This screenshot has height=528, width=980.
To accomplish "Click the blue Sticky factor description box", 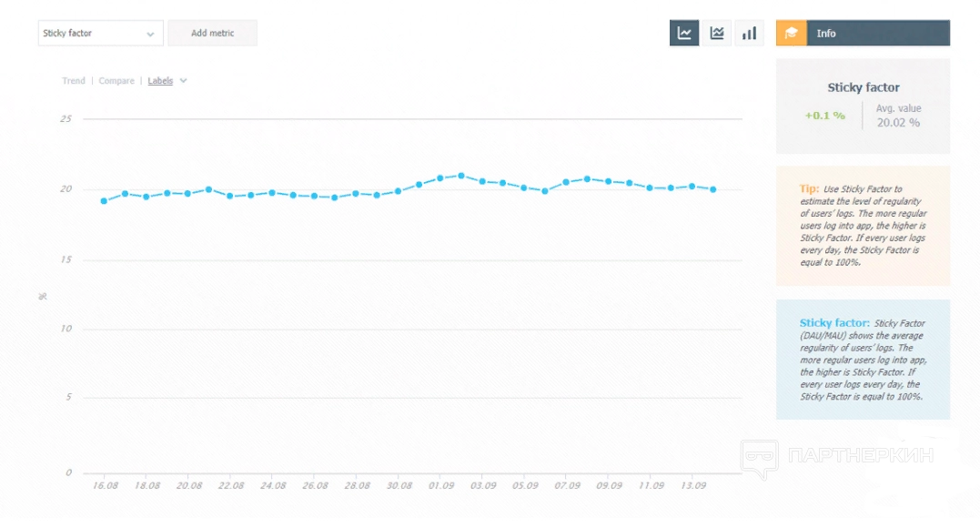I will point(863,360).
